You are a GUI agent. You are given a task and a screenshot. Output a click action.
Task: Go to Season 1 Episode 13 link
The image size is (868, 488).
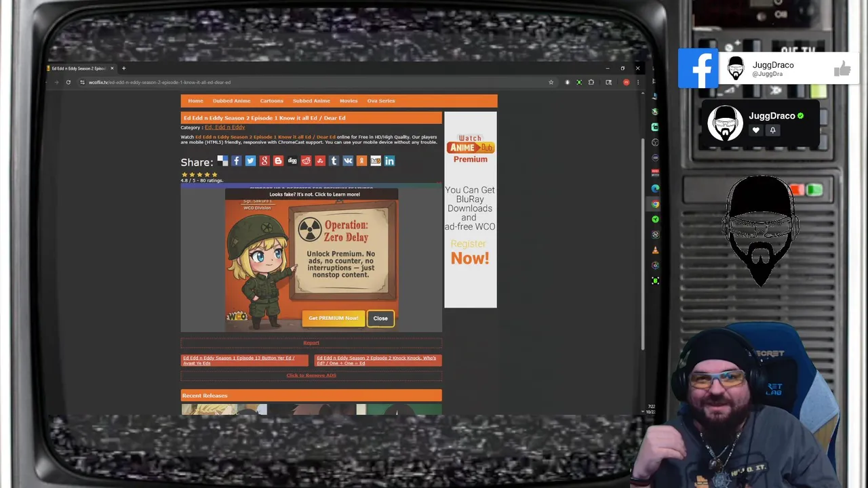(244, 360)
